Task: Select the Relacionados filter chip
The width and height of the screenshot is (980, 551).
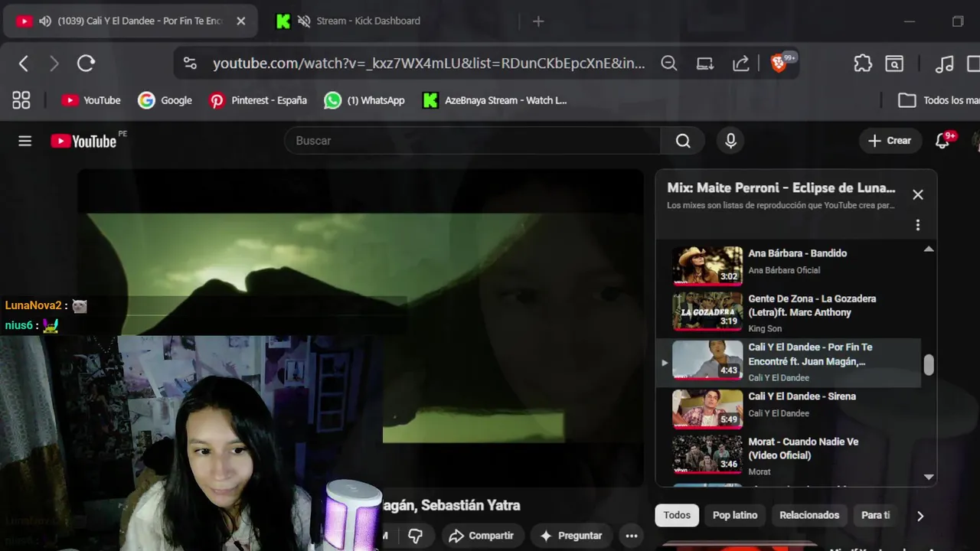Action: (x=809, y=515)
